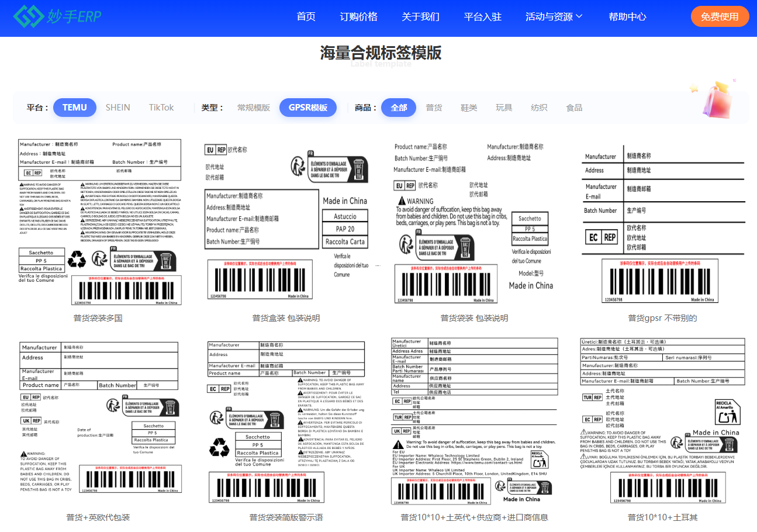Open the 普货10*10+土耳其 template thumbnail

(x=662, y=420)
